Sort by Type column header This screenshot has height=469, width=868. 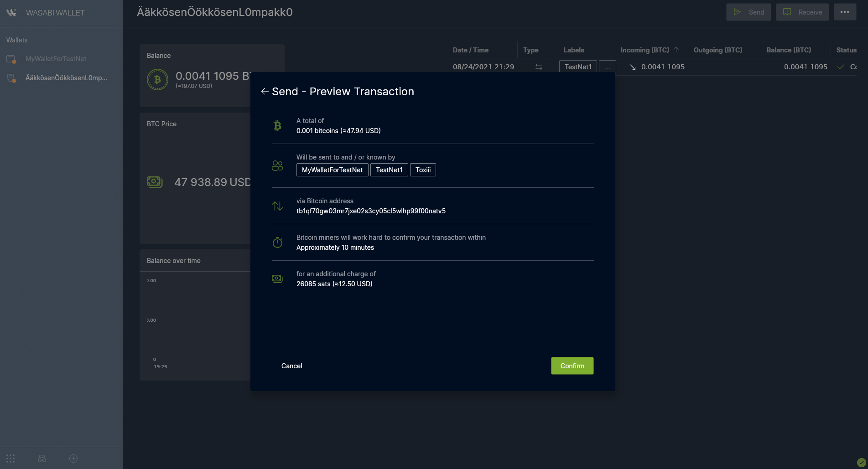(531, 50)
